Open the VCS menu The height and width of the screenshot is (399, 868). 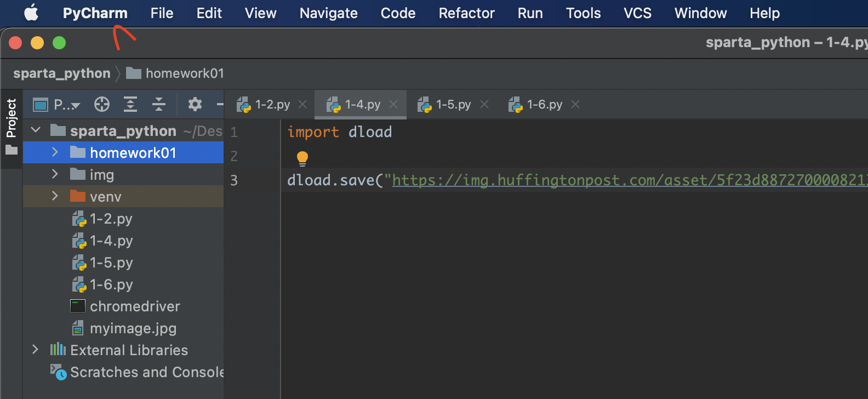637,13
